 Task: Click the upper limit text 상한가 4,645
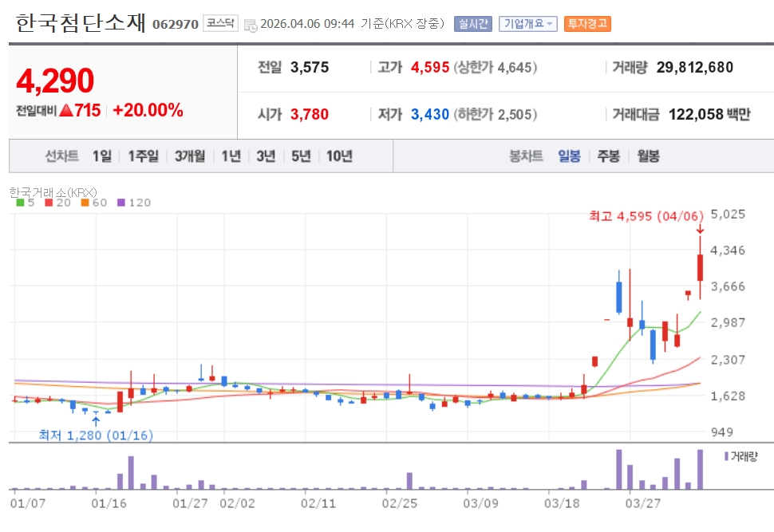coord(495,68)
